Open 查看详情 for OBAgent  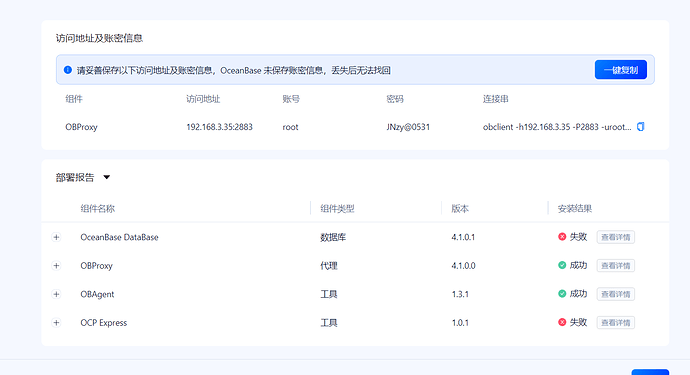(x=616, y=294)
